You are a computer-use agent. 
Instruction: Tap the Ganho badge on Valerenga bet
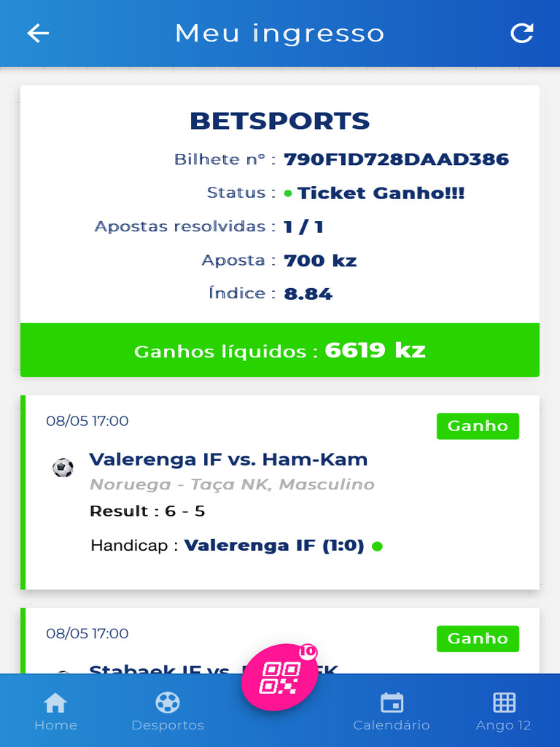pos(478,426)
